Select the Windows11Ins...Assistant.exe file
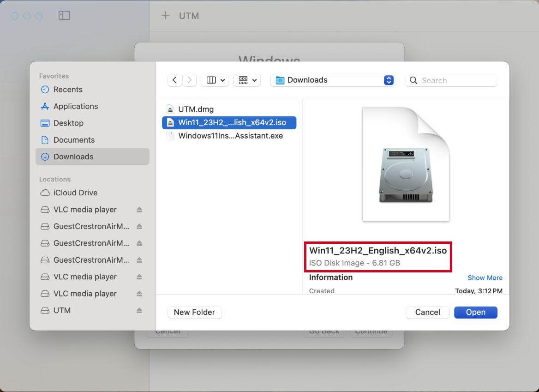 pyautogui.click(x=229, y=136)
